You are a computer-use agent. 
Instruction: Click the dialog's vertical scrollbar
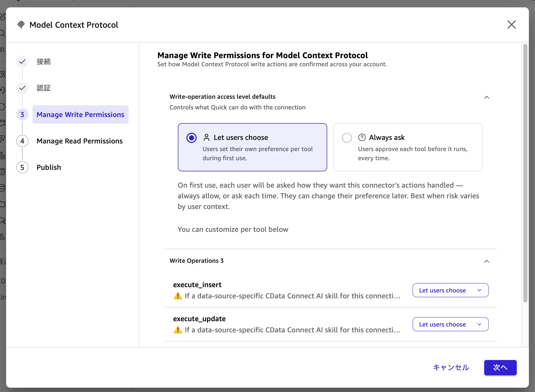pyautogui.click(x=525, y=173)
